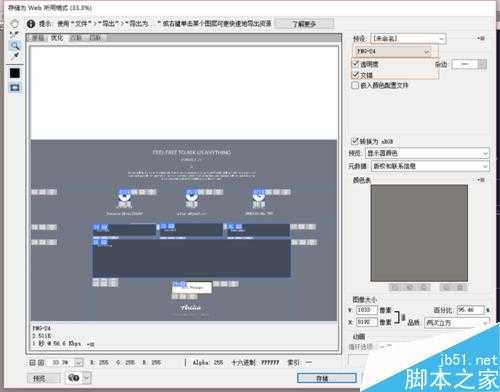Image resolution: width=500 pixels, height=392 pixels.
Task: Switch to the 优化 optimized tab
Action: point(57,38)
